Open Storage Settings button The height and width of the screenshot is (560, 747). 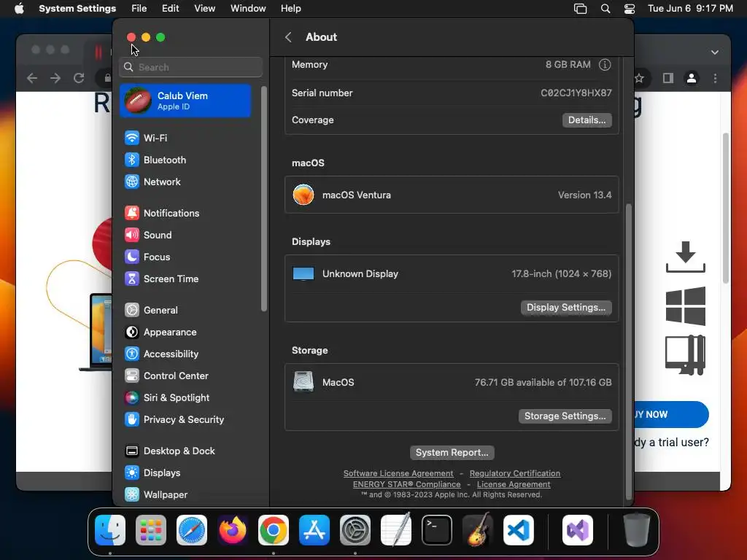tap(565, 416)
